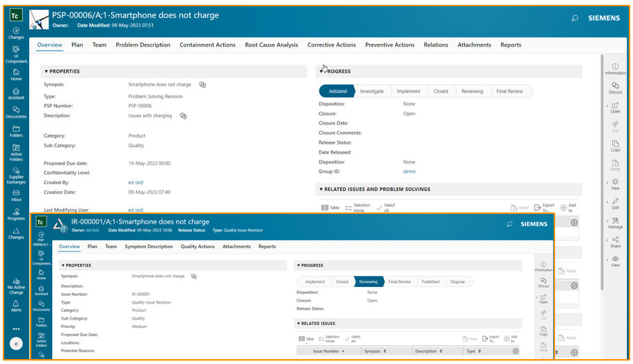Click the No Active Change icon

16,286
